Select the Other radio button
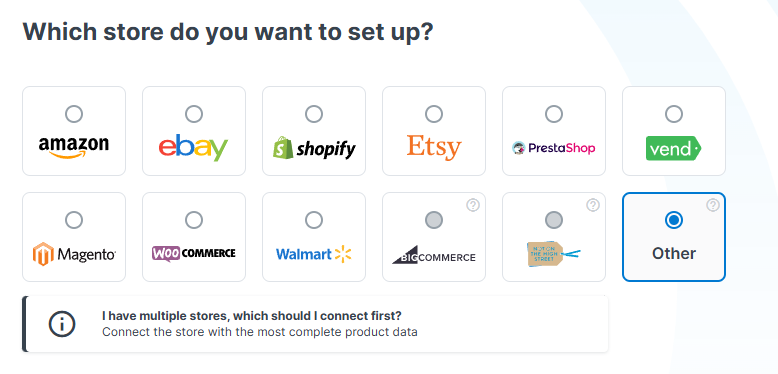This screenshot has height=374, width=778. tap(674, 220)
